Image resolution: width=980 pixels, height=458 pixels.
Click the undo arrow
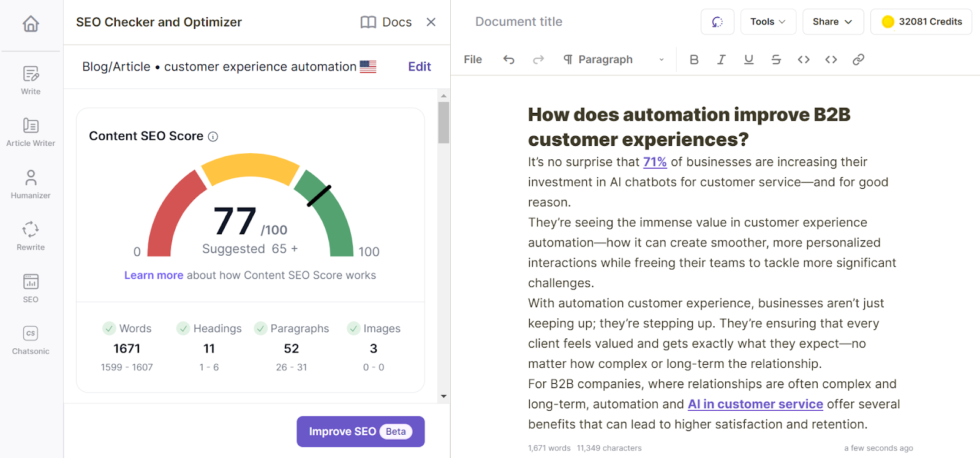508,59
